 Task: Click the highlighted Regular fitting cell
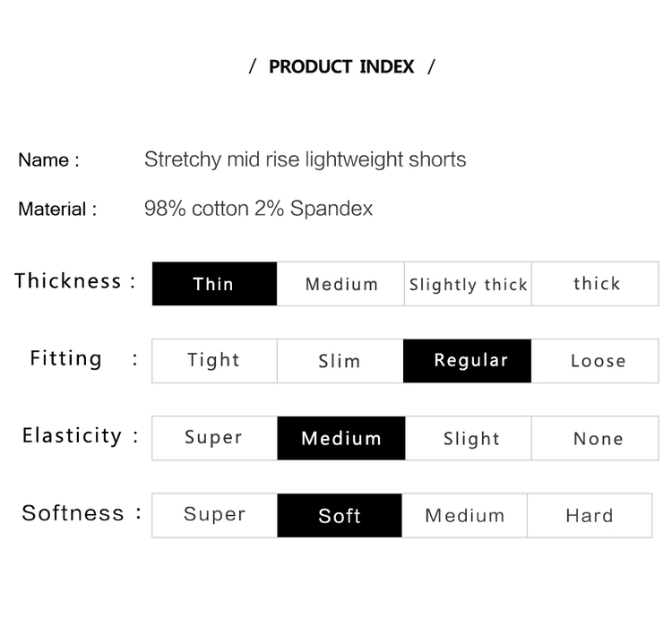click(x=467, y=361)
